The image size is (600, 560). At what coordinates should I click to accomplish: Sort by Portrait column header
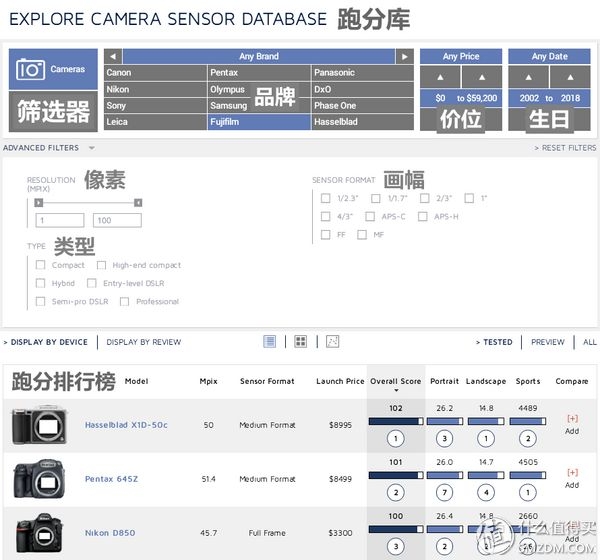(444, 381)
